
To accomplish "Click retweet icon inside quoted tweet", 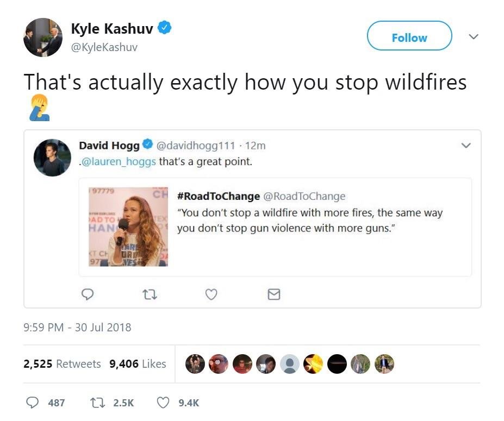I will point(149,294).
